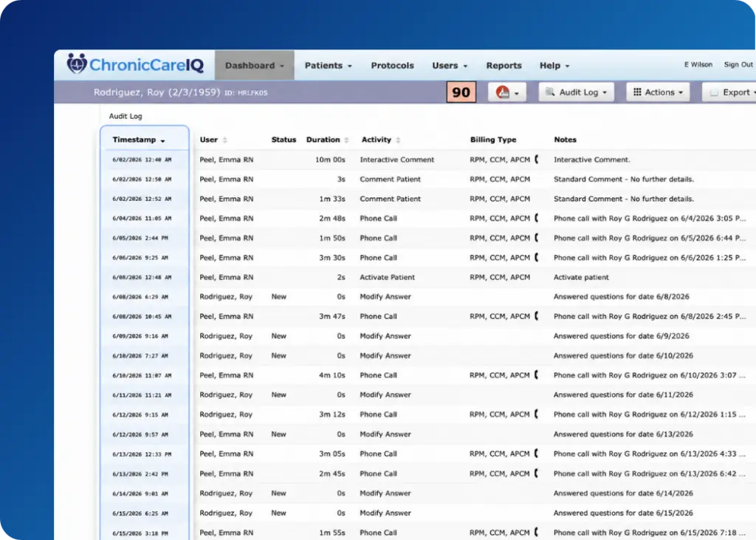Open the Audit Log dropdown button
The width and height of the screenshot is (756, 540).
coord(577,92)
